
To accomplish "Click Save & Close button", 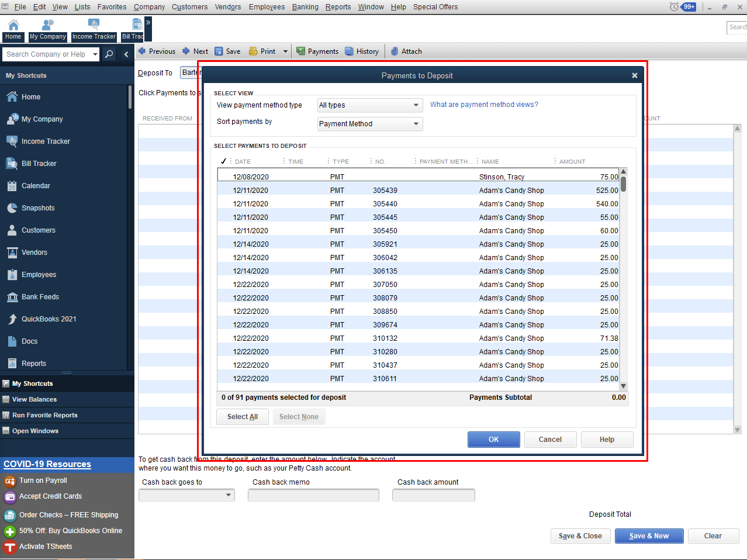I will coord(580,536).
